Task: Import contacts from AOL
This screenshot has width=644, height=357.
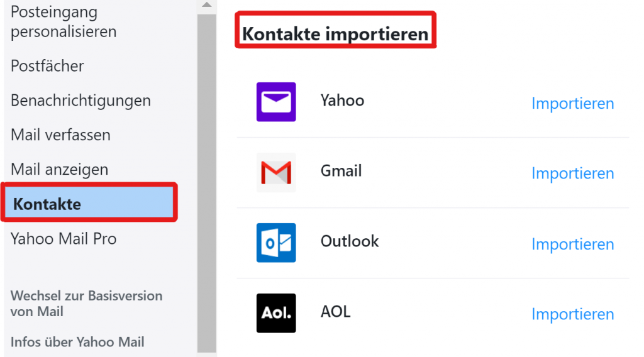Action: pyautogui.click(x=572, y=314)
